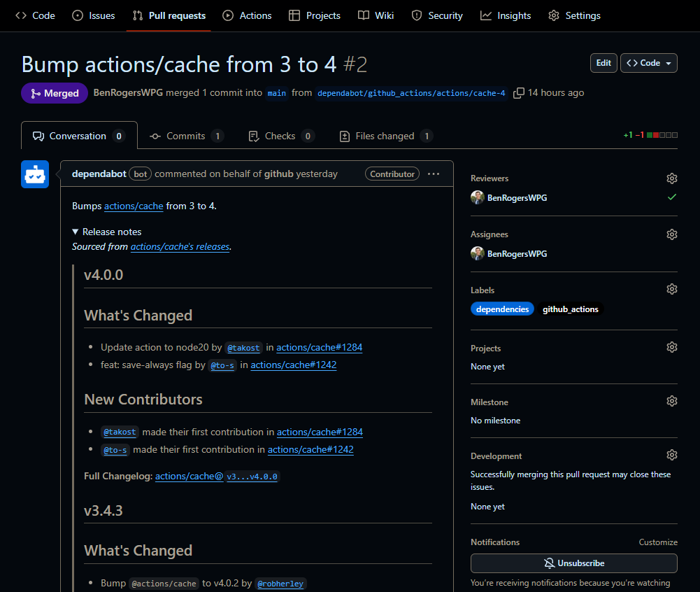Go to the Issues tab
Image resolution: width=700 pixels, height=592 pixels.
[x=93, y=15]
